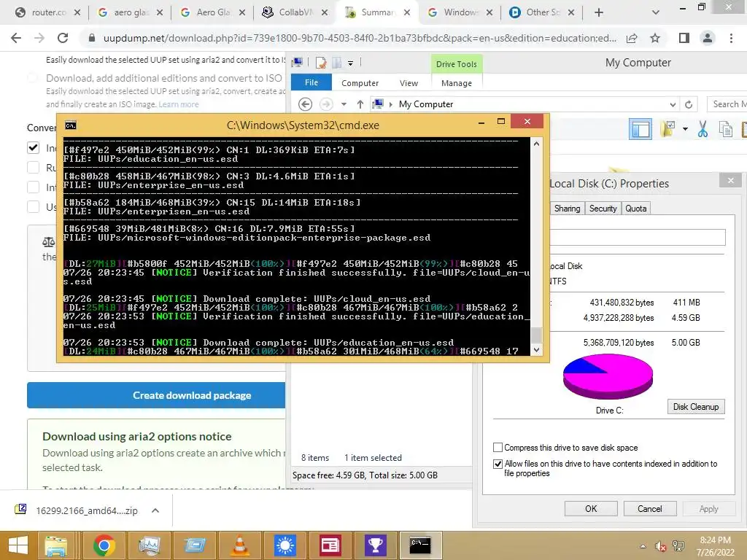Check the third conversion option starting with In
747x560 pixels.
(33, 187)
